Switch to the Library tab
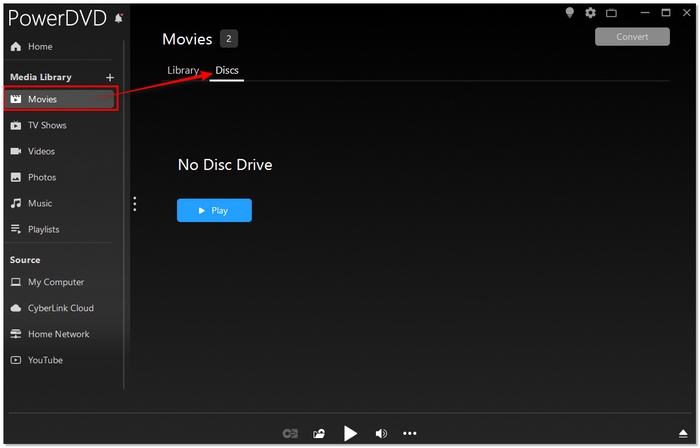 (x=183, y=71)
